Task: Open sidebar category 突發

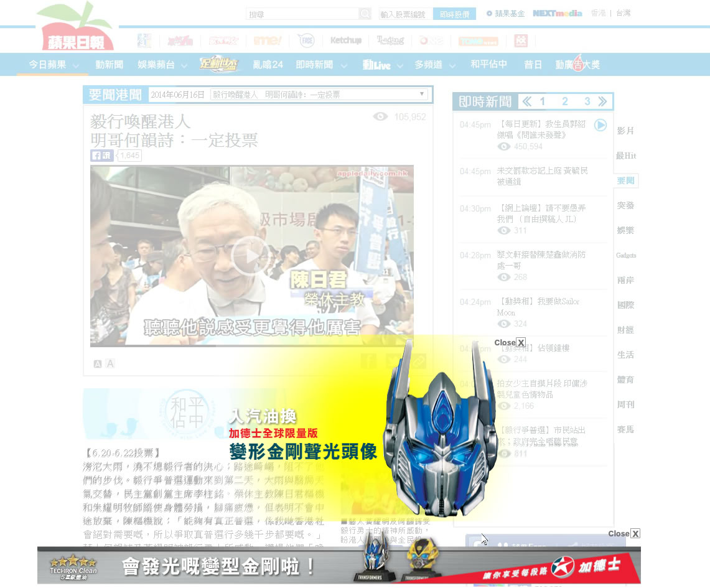Action: pyautogui.click(x=625, y=205)
